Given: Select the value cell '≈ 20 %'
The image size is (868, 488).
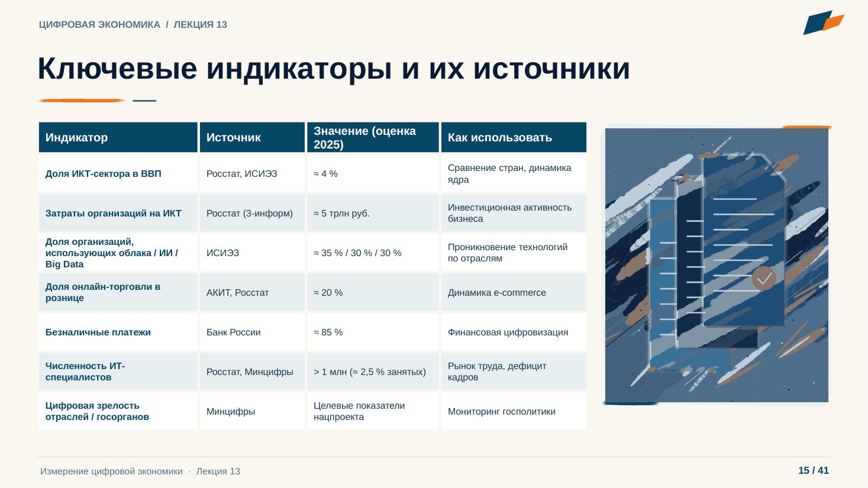Looking at the screenshot, I should pyautogui.click(x=373, y=293).
